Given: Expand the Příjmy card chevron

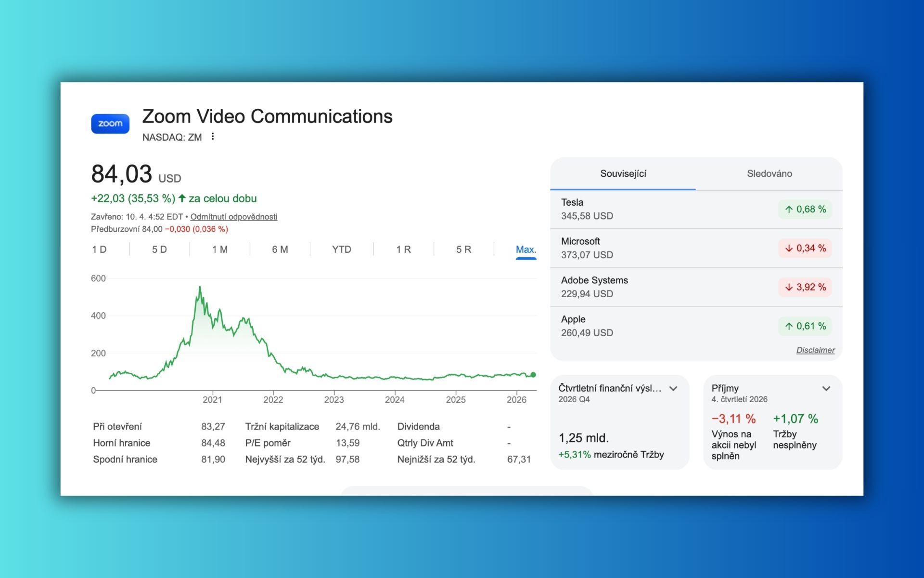Looking at the screenshot, I should point(826,389).
